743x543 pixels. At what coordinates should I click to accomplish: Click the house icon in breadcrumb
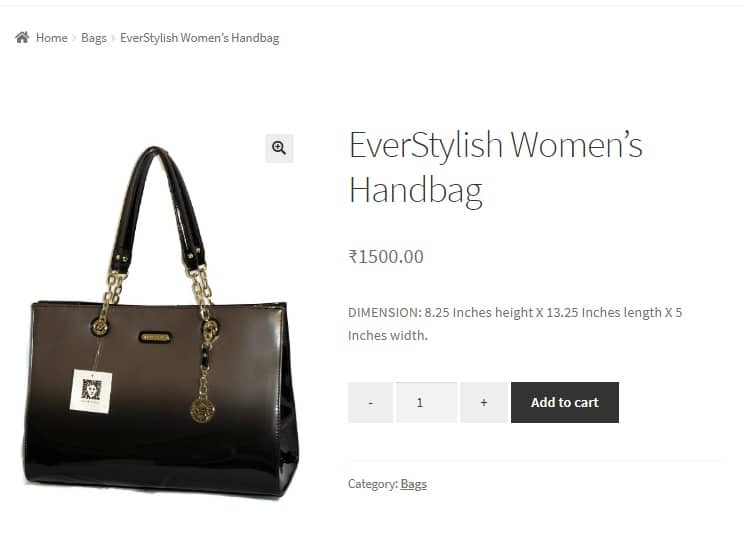pyautogui.click(x=22, y=37)
